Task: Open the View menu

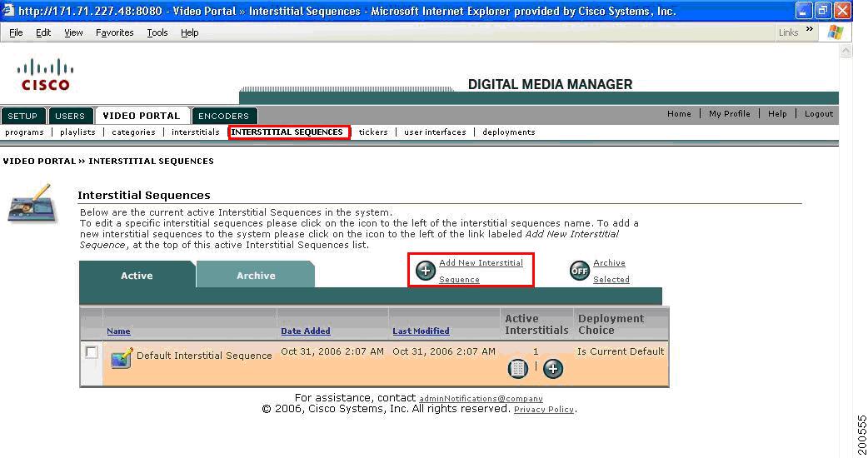Action: point(73,32)
